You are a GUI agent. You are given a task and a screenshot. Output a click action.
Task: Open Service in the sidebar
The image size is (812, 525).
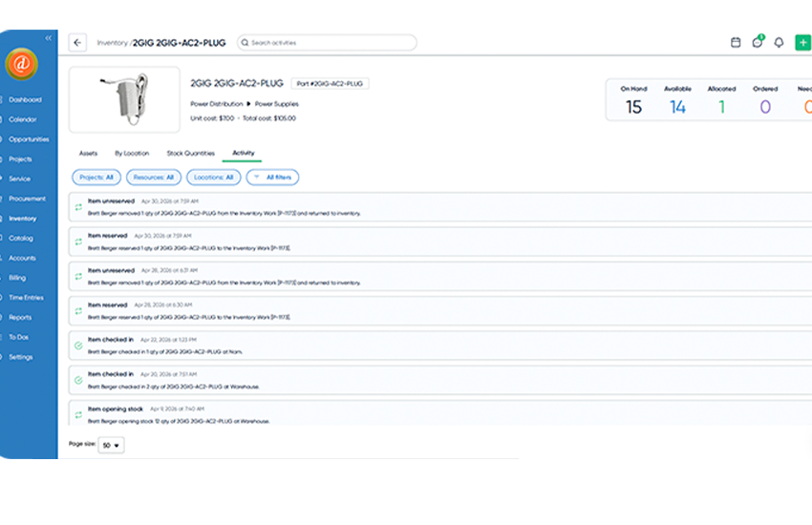(x=20, y=178)
